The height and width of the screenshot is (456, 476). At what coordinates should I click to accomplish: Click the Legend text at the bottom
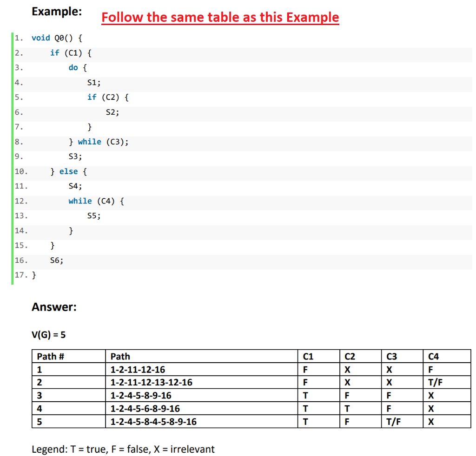pyautogui.click(x=123, y=449)
